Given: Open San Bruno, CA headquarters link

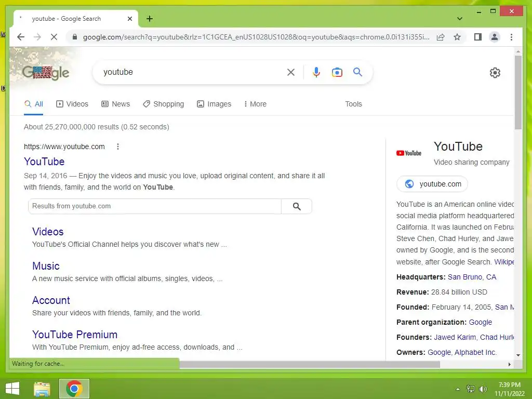Looking at the screenshot, I should [472, 277].
